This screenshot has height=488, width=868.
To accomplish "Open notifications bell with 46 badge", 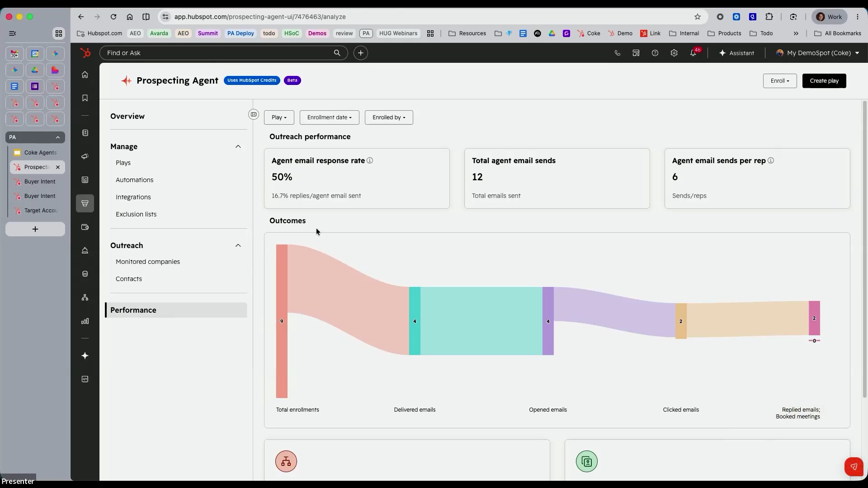I will [693, 52].
